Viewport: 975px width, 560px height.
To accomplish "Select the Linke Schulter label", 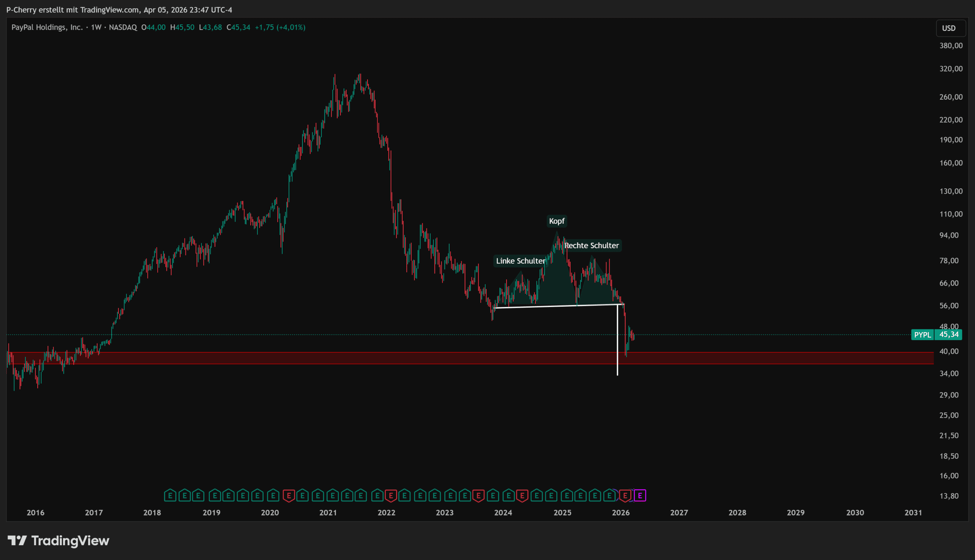I will 520,261.
